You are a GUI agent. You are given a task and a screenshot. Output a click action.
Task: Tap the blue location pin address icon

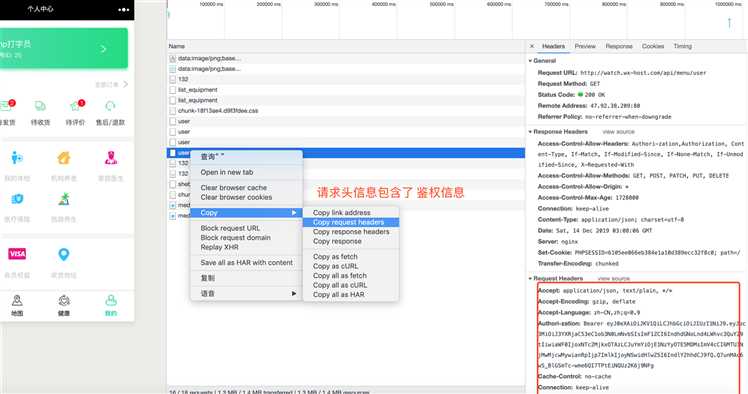63,254
